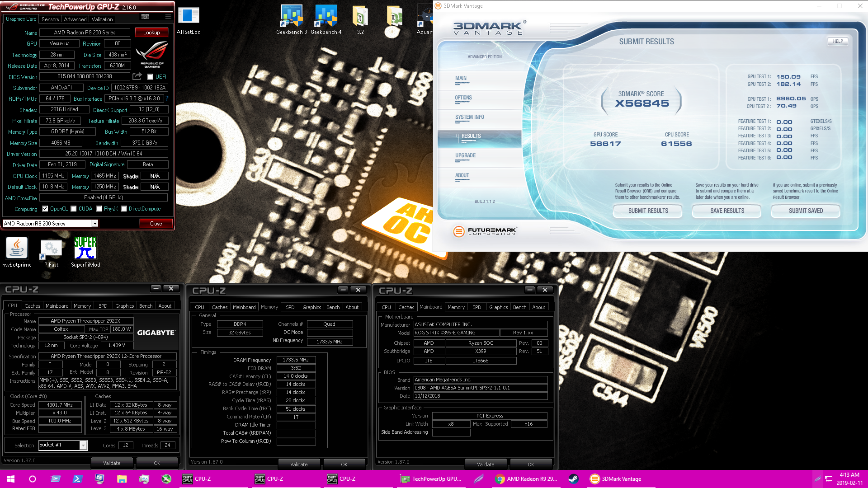The height and width of the screenshot is (488, 868).
Task: Open the Validation tab in GPU-Z
Action: (x=102, y=19)
